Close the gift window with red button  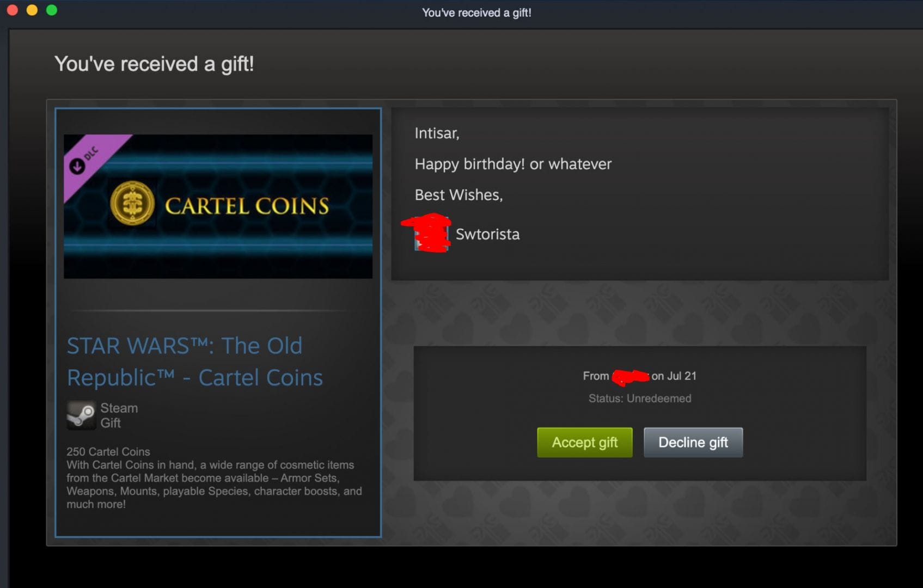pyautogui.click(x=12, y=10)
